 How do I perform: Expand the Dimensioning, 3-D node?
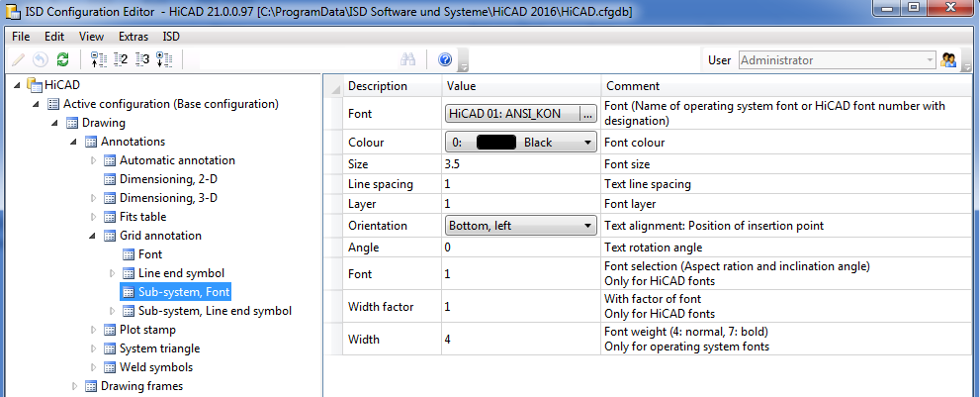pyautogui.click(x=93, y=198)
